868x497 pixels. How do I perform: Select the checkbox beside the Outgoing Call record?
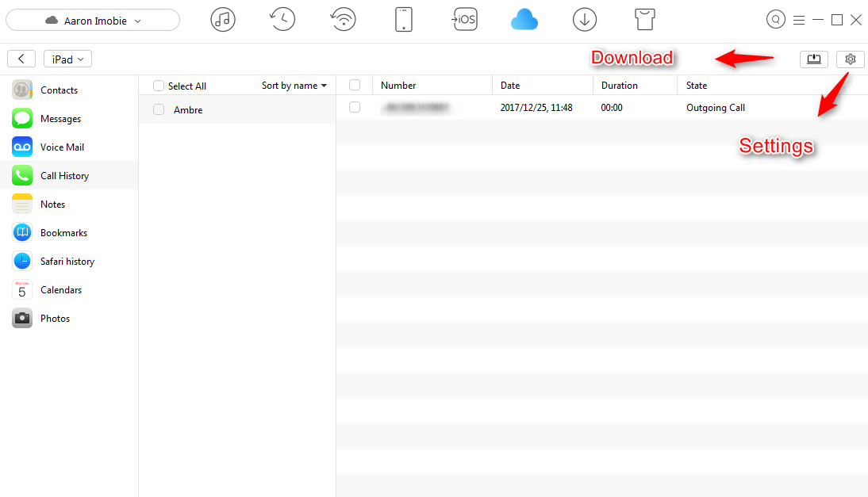(355, 107)
